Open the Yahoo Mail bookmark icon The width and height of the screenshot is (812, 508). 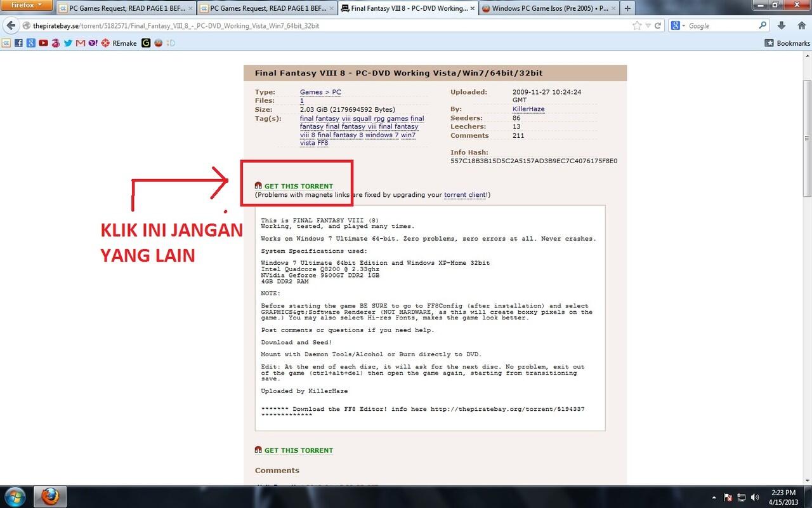(x=93, y=43)
